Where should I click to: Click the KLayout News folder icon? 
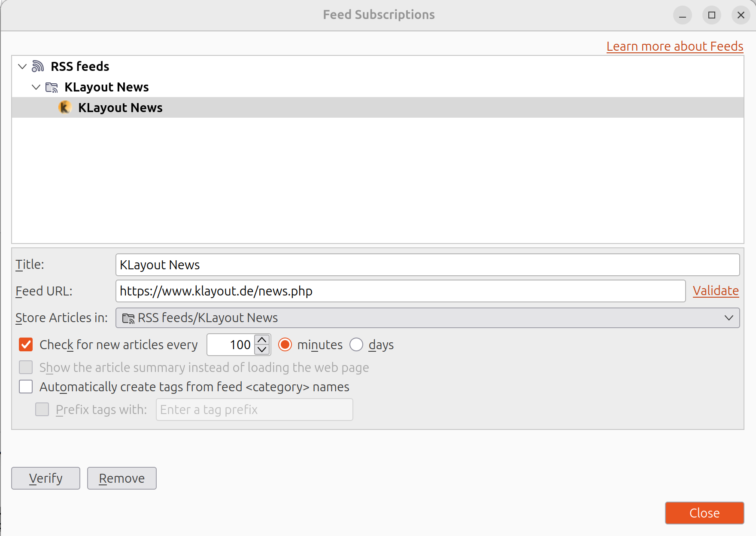pyautogui.click(x=52, y=87)
